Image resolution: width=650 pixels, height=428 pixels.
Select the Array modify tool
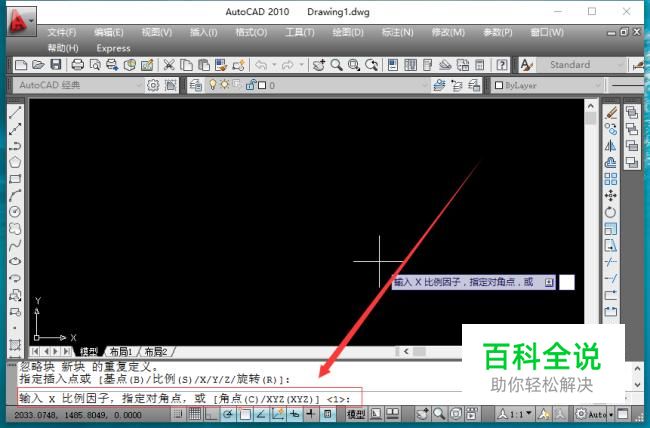[x=611, y=179]
